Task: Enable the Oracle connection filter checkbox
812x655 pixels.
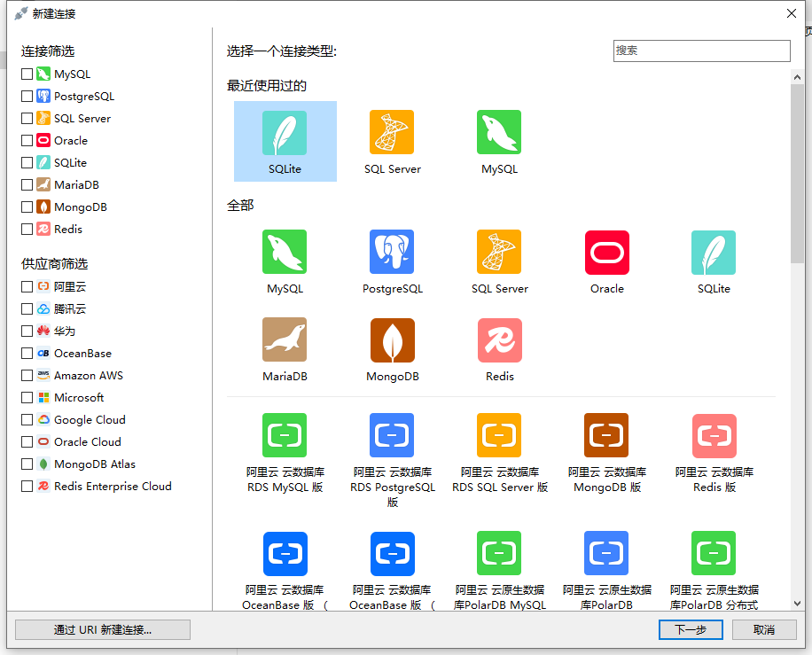Action: tap(27, 140)
